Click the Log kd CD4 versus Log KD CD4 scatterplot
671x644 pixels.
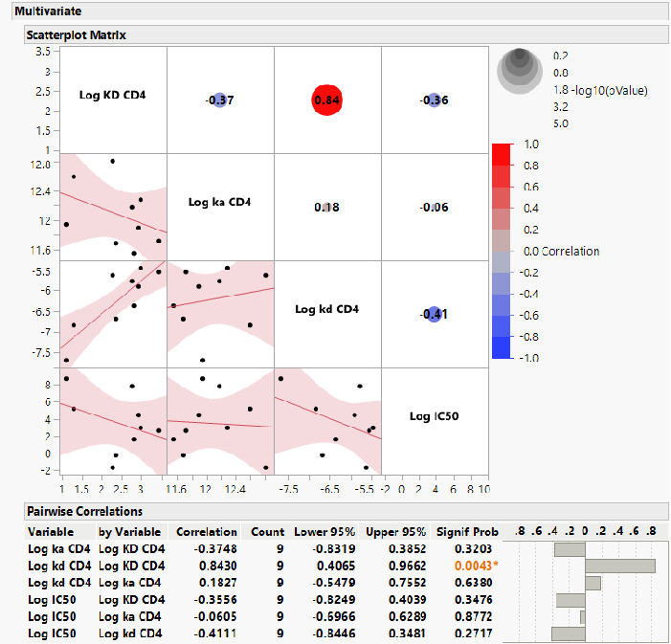[x=113, y=314]
